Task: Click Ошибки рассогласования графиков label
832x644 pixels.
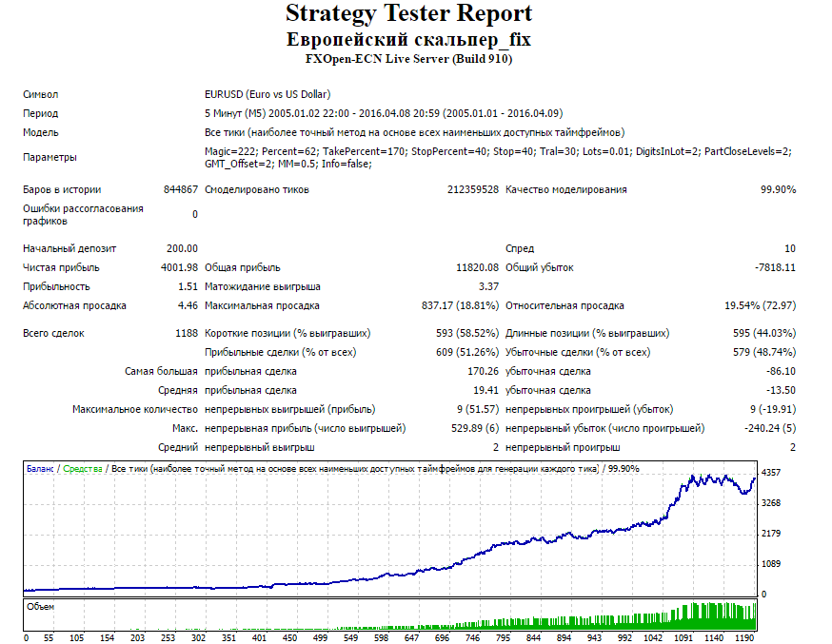Action: coord(83,215)
